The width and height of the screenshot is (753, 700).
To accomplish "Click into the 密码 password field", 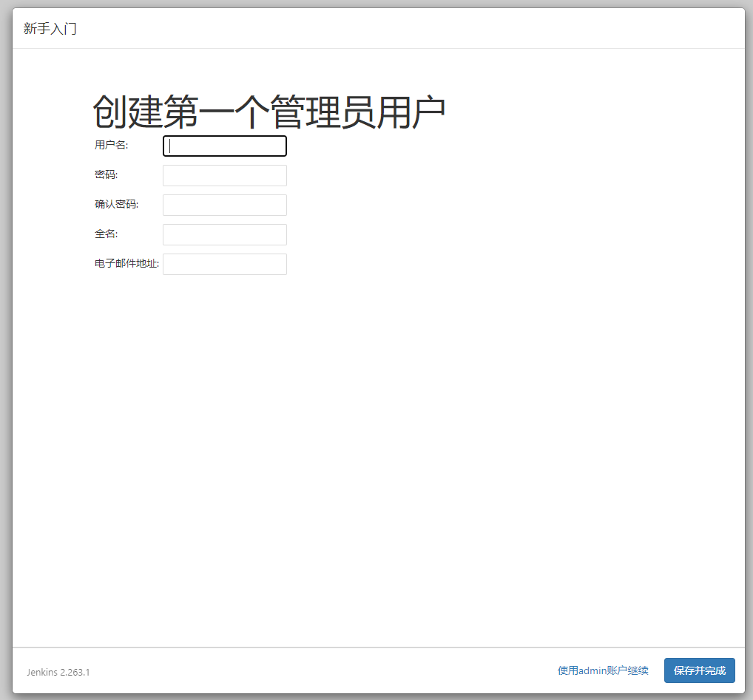I will [x=225, y=176].
